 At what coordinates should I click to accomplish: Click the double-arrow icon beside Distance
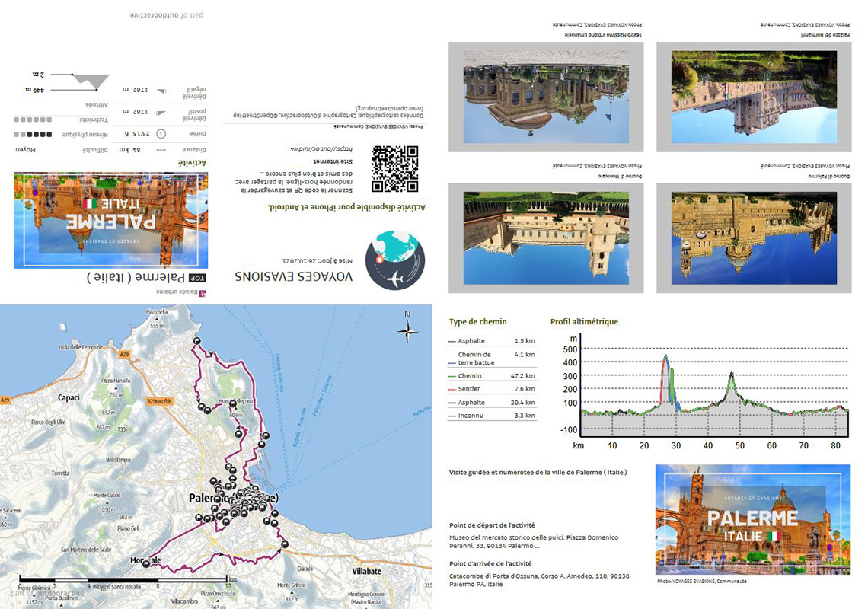coord(161,150)
